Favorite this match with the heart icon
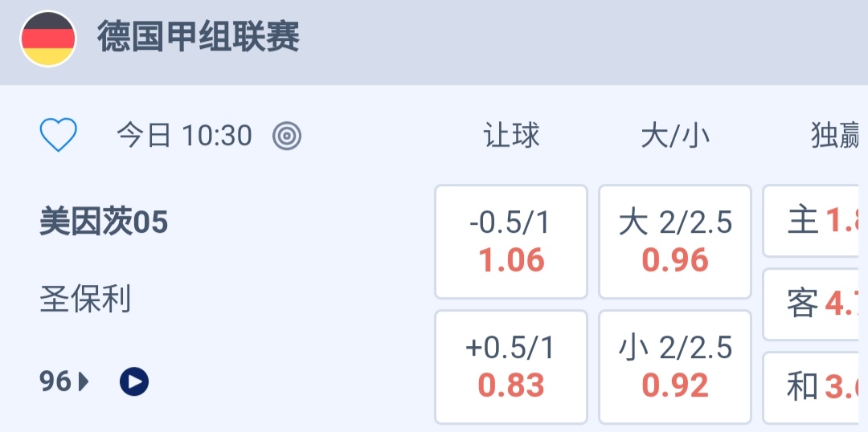Screen dimensions: 868x432 point(58,136)
